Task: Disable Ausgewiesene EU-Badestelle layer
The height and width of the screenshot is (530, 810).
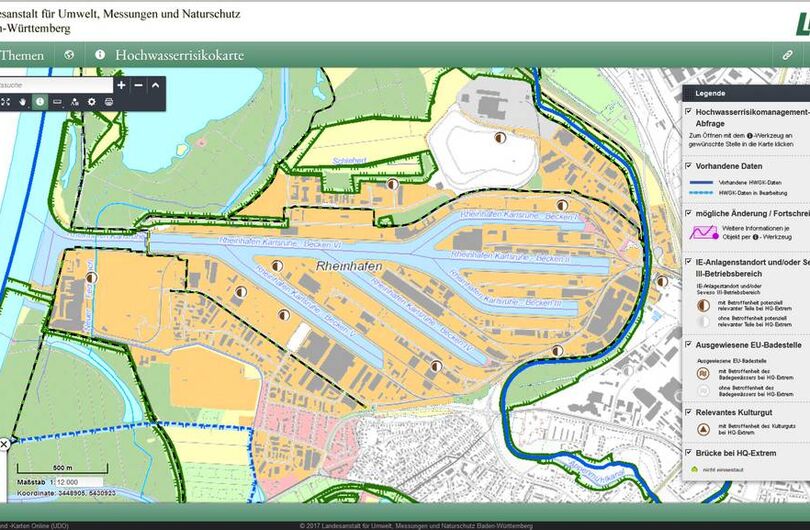Action: tap(688, 344)
